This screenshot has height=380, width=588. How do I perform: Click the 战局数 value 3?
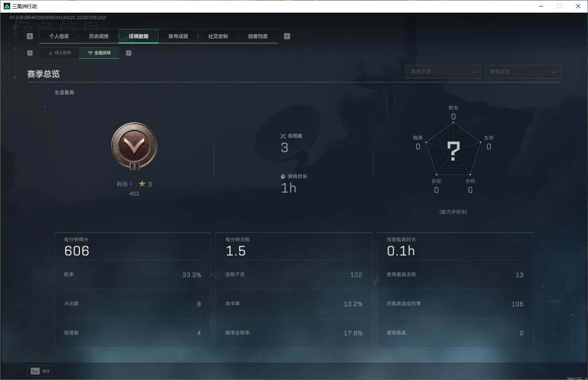click(x=285, y=148)
